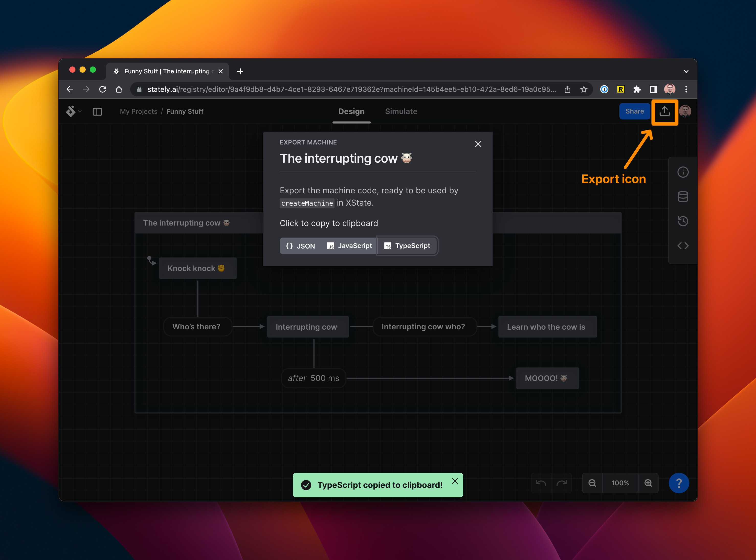Open Chrome three-dot menu
This screenshot has width=756, height=560.
[686, 89]
